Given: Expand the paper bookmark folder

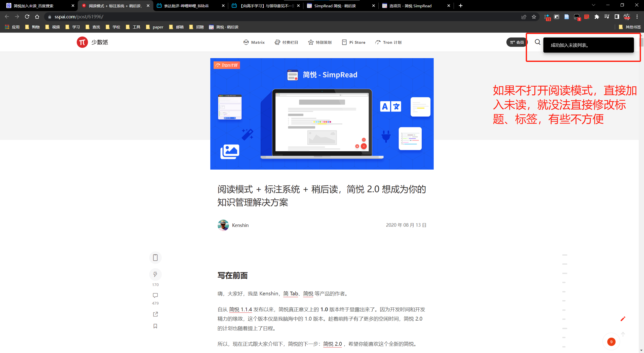Looking at the screenshot, I should point(155,27).
